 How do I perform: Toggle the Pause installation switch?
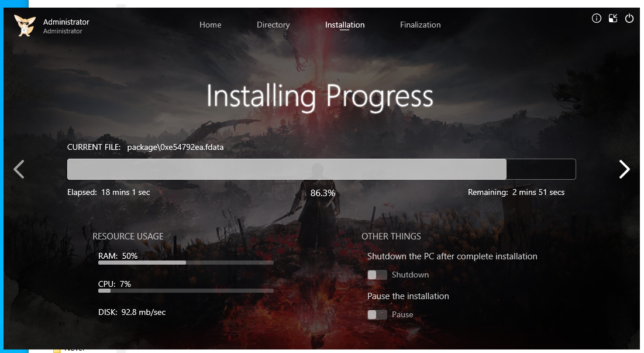(x=377, y=315)
